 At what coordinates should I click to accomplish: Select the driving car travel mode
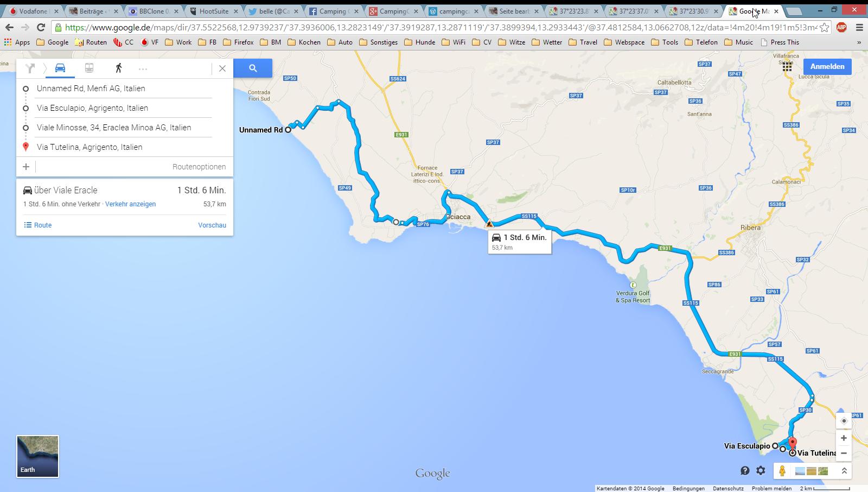pyautogui.click(x=60, y=68)
